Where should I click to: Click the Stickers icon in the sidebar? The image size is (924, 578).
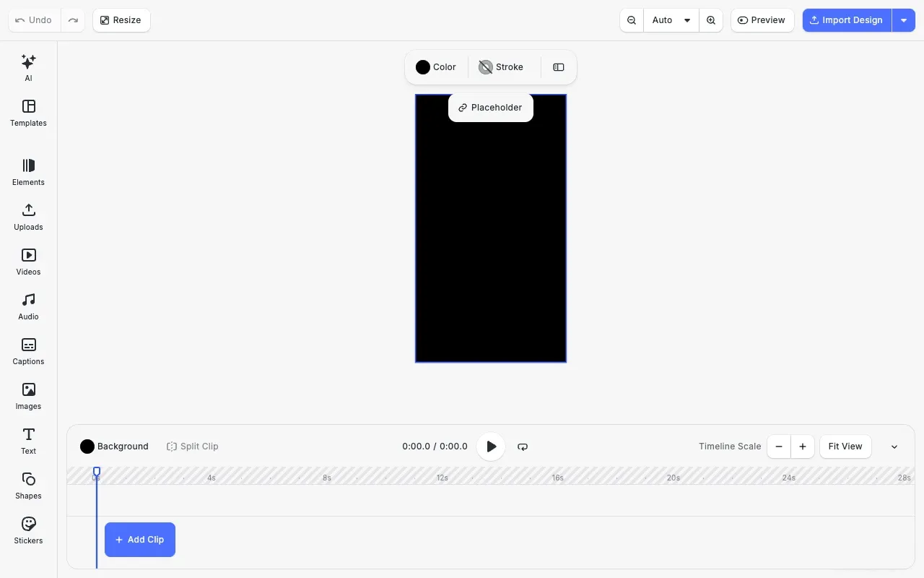(x=28, y=530)
